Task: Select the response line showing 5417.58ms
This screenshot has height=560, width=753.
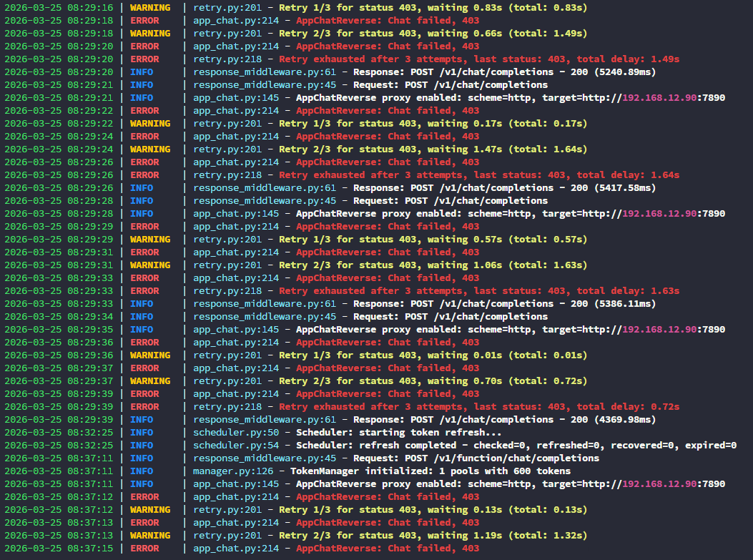Action: click(504, 188)
